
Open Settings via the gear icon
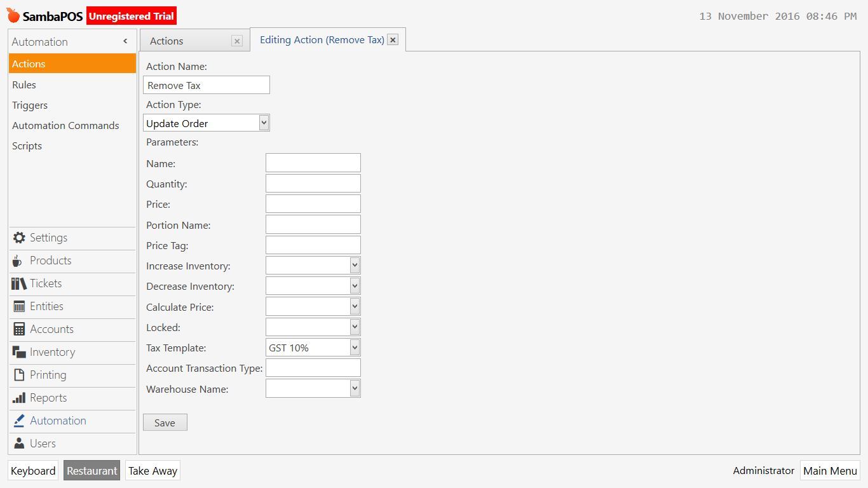(19, 238)
